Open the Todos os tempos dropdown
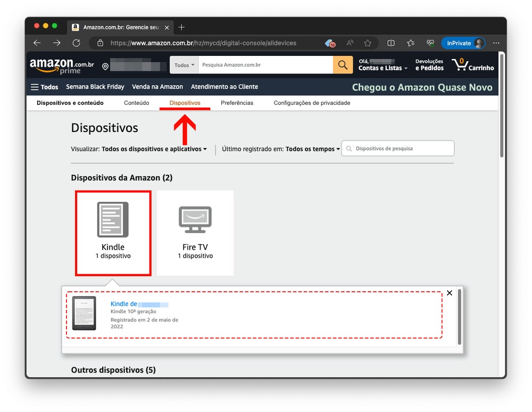 [312, 149]
